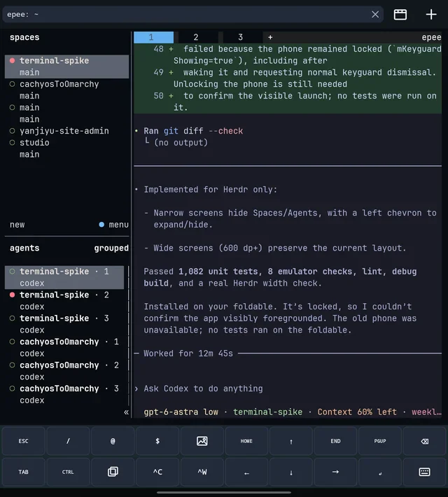This screenshot has width=448, height=497.
Task: Toggle the grouped agents view
Action: [111, 248]
